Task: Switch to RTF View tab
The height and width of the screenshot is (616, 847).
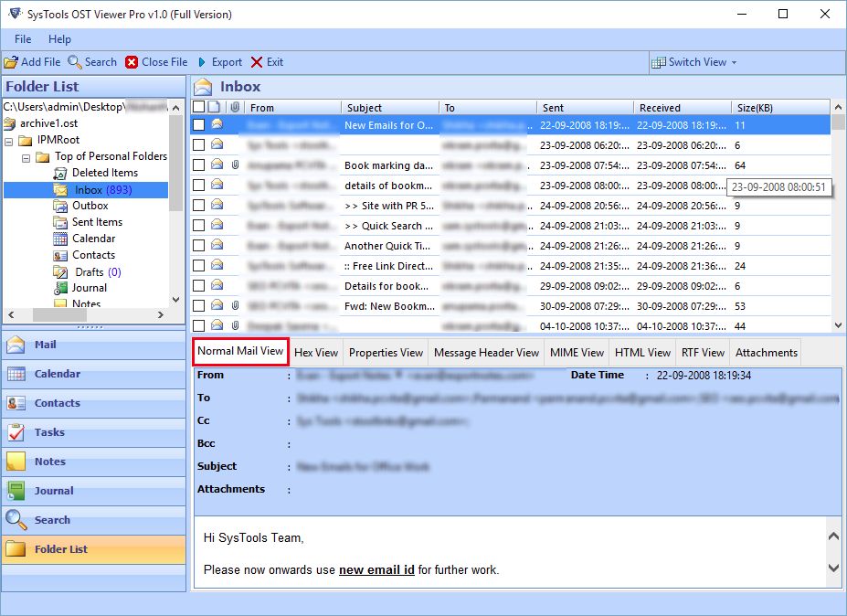Action: click(703, 353)
